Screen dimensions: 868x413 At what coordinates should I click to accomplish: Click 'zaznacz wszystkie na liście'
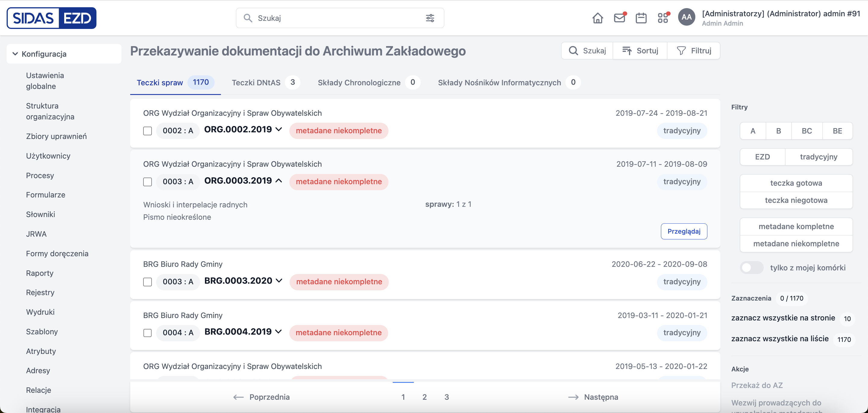[x=780, y=339]
